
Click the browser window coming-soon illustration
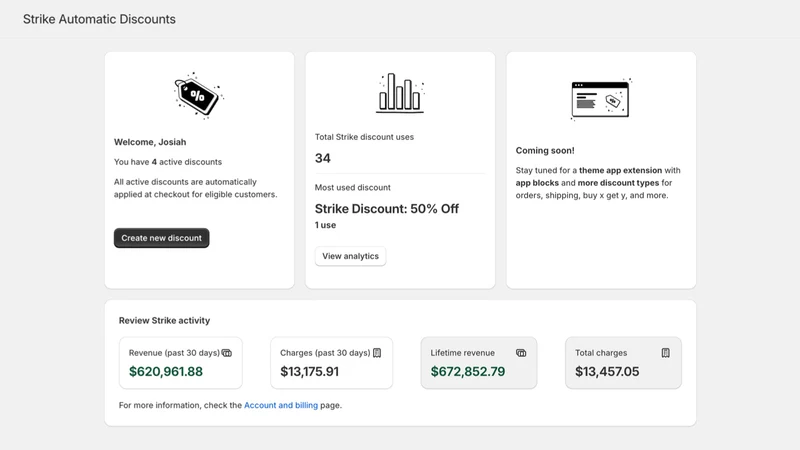tap(601, 99)
